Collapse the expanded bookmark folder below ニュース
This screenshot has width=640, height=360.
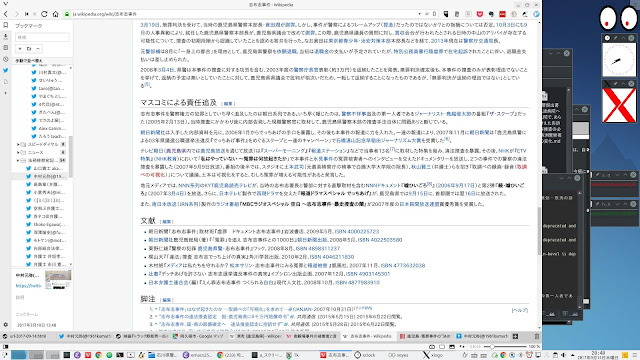pyautogui.click(x=18, y=160)
